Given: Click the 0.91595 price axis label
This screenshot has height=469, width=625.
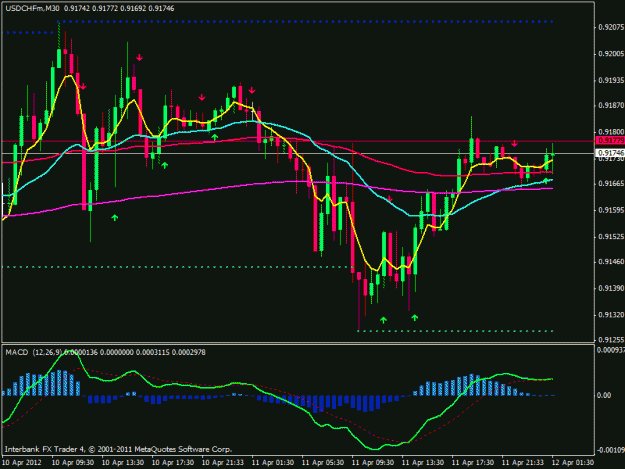Looking at the screenshot, I should (611, 210).
